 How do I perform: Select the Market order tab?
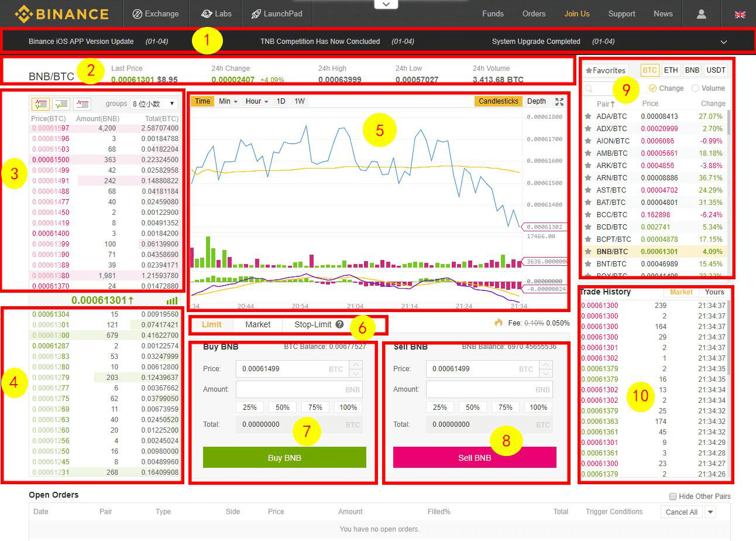(257, 324)
